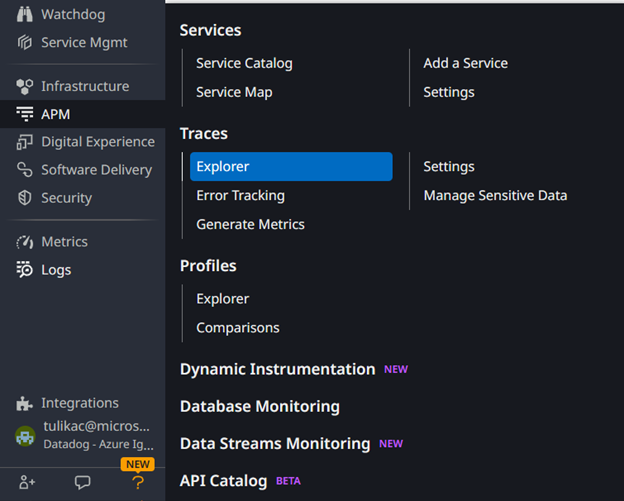Go to Service Catalog link
The height and width of the screenshot is (501, 624).
[x=244, y=63]
